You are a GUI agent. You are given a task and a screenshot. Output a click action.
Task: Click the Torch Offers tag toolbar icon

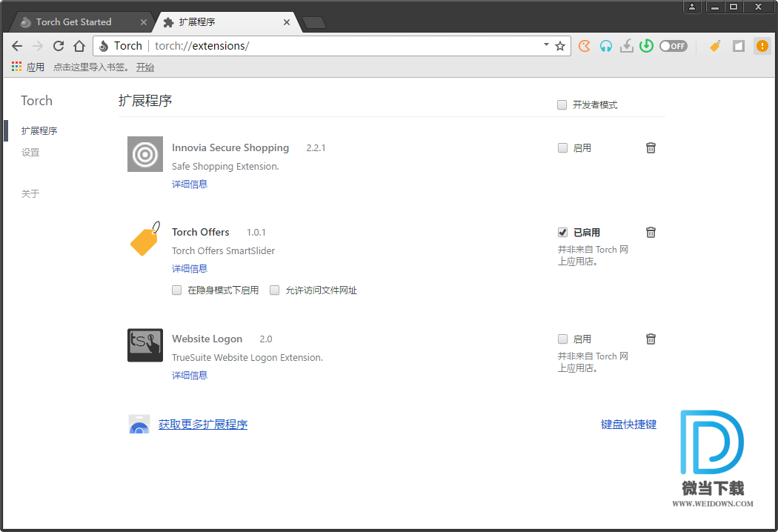[715, 46]
